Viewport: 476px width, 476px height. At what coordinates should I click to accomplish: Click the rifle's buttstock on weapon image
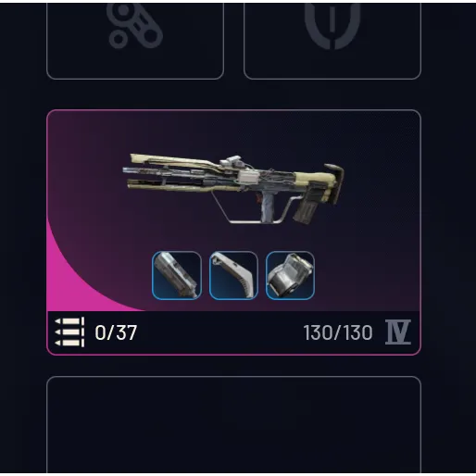pos(332,183)
